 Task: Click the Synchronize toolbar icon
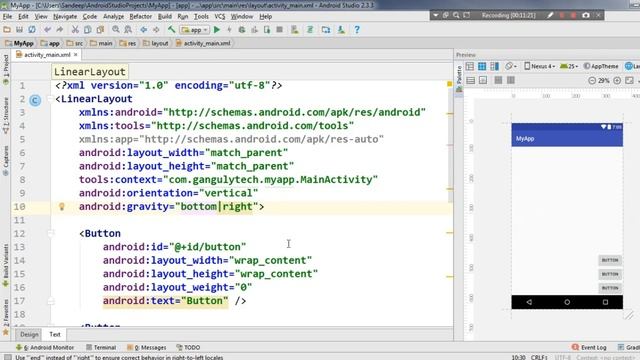32,29
